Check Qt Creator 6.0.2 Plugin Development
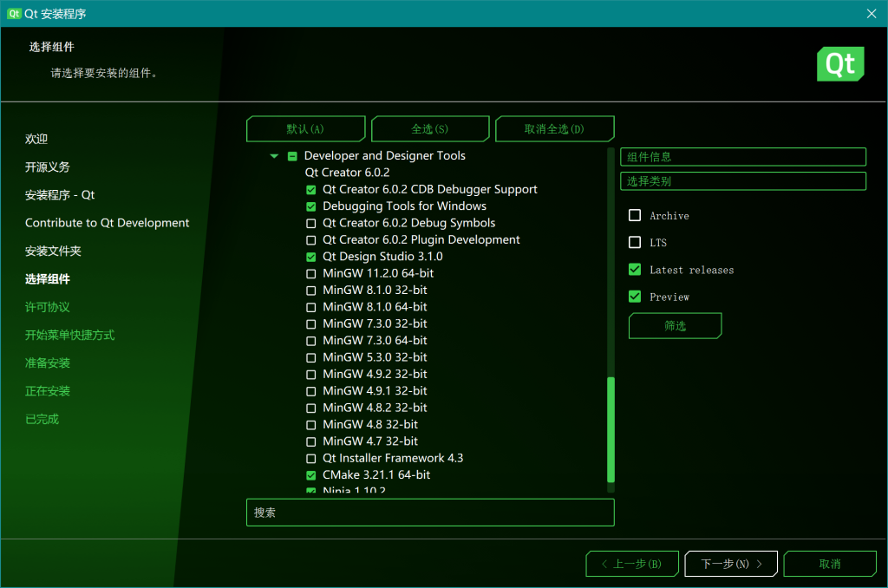This screenshot has width=888, height=588. coord(311,240)
